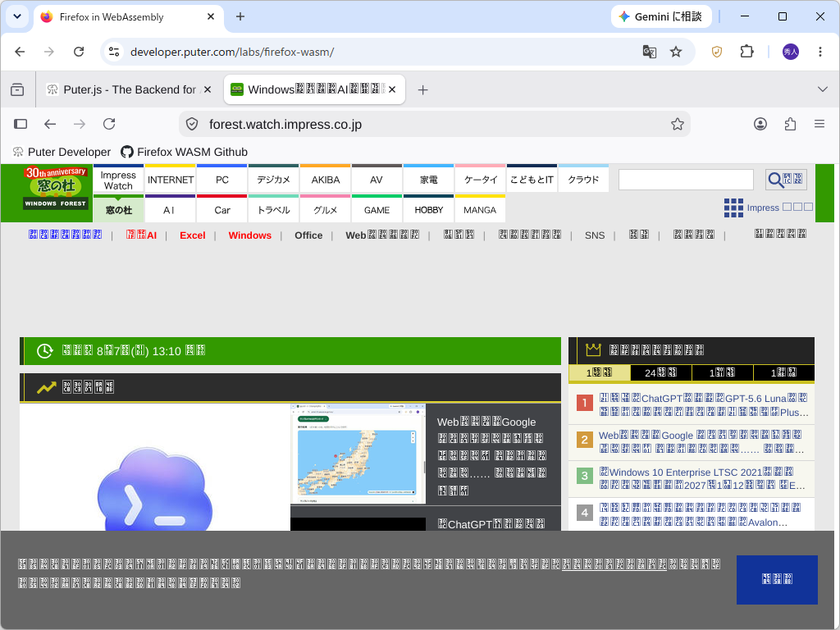
Task: Click the blue cookie consent button
Action: [x=777, y=580]
